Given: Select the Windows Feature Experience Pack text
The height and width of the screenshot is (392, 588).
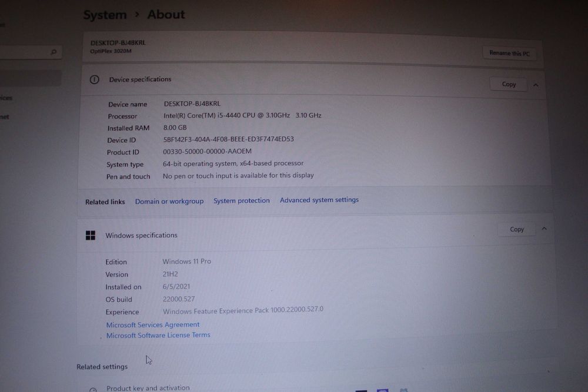Looking at the screenshot, I should (x=243, y=310).
